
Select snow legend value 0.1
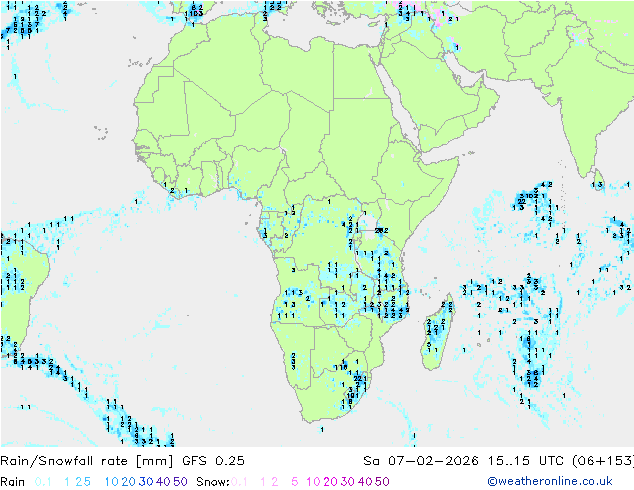239,482
